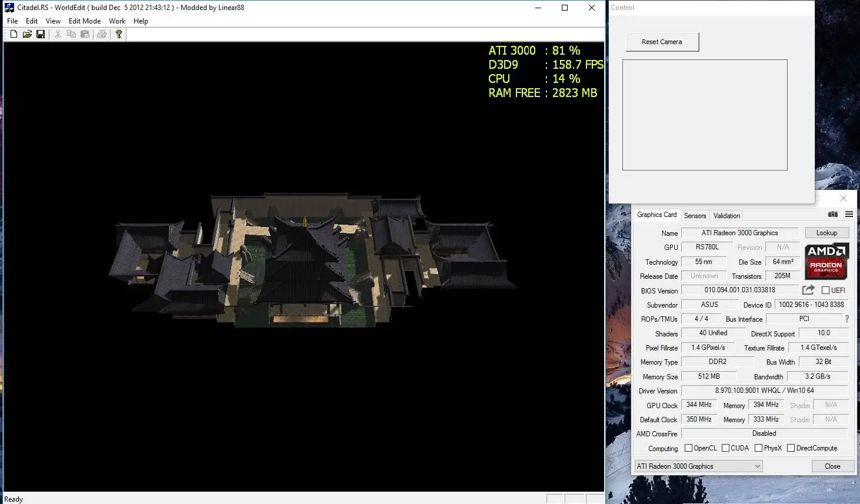Click the Cut scissors toolbar icon
This screenshot has height=504, width=860.
coord(58,34)
